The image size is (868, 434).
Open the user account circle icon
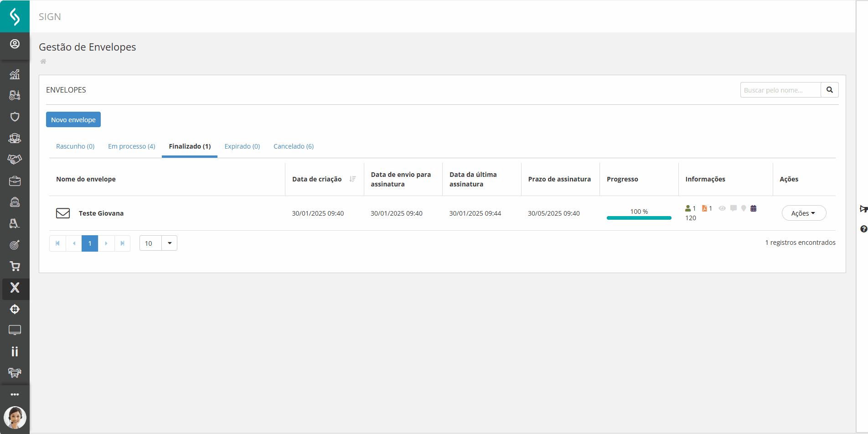pos(15,44)
